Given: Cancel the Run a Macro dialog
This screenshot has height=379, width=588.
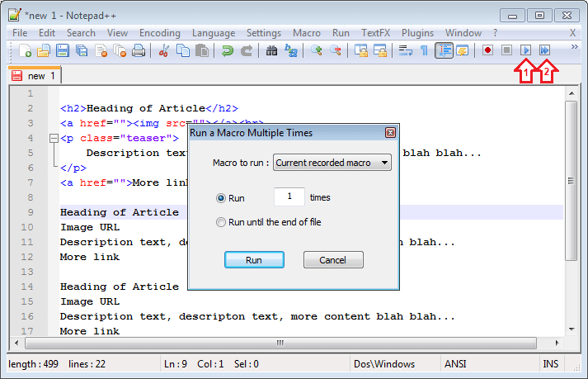Looking at the screenshot, I should [x=333, y=260].
